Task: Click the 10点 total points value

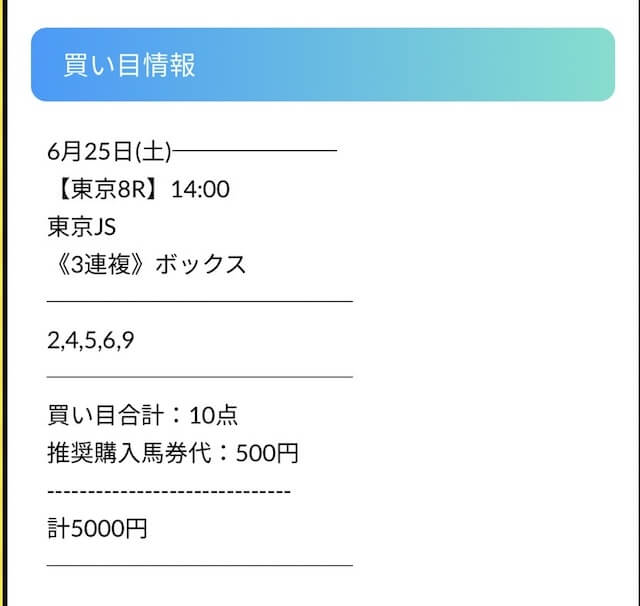Action: [x=213, y=415]
